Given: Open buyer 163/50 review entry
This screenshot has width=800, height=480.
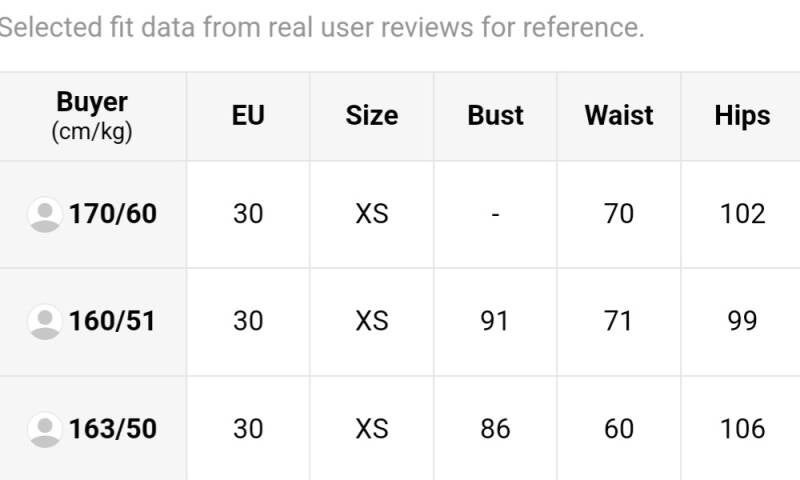Looking at the screenshot, I should coord(112,429).
